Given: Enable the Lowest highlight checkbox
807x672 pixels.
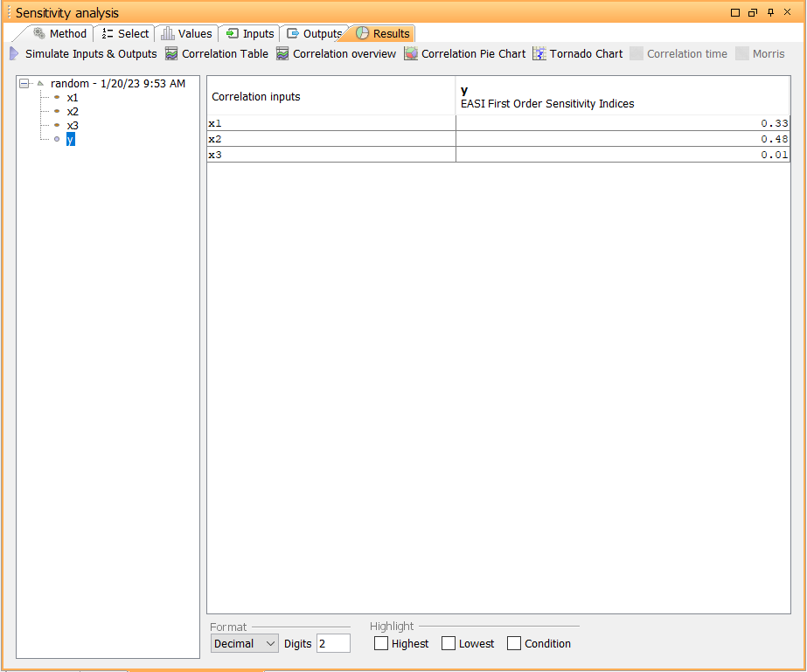Looking at the screenshot, I should (x=449, y=643).
